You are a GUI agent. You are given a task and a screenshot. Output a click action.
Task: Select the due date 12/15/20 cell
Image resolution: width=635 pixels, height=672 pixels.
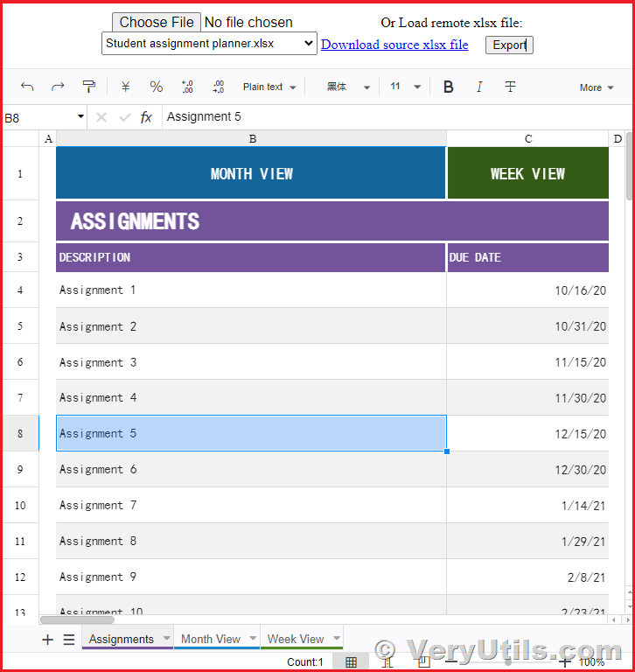coord(528,433)
